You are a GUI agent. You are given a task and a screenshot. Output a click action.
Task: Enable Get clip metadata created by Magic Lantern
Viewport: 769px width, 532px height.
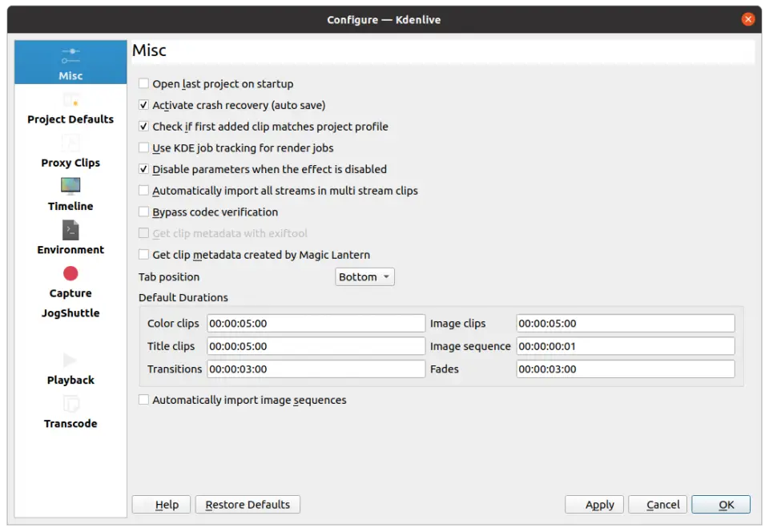(x=143, y=255)
